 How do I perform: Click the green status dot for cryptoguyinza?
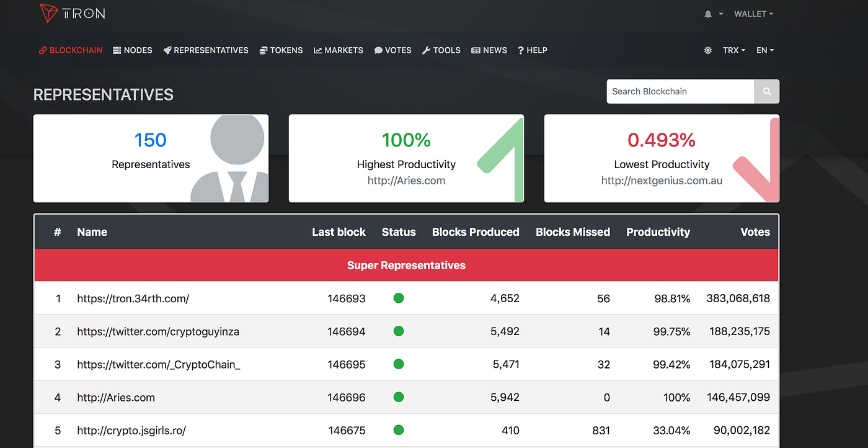click(399, 331)
